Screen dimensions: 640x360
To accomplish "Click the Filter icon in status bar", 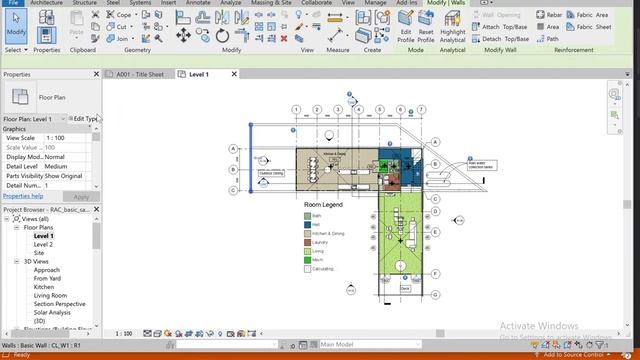I will coord(600,345).
